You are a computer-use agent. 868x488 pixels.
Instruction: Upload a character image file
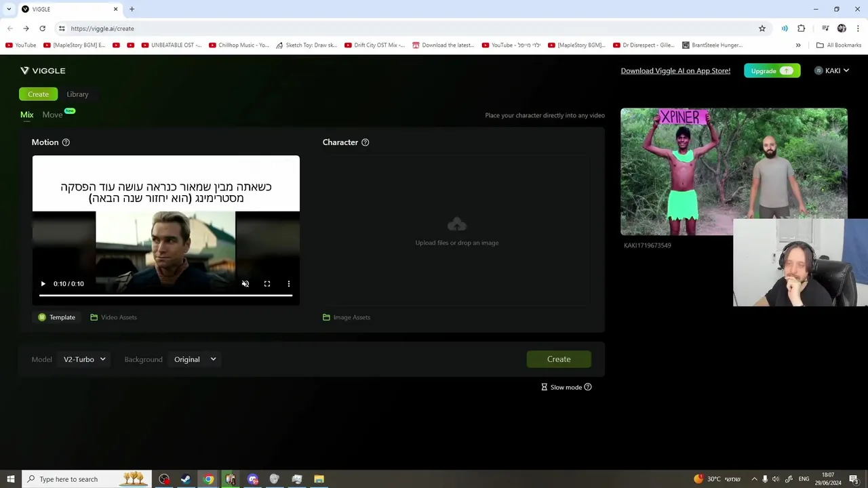pos(456,230)
